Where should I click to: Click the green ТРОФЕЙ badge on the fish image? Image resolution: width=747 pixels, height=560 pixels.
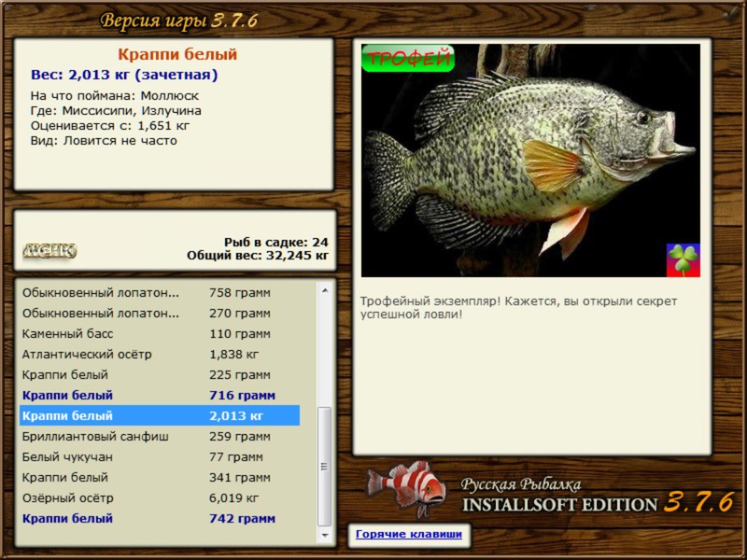pyautogui.click(x=408, y=58)
